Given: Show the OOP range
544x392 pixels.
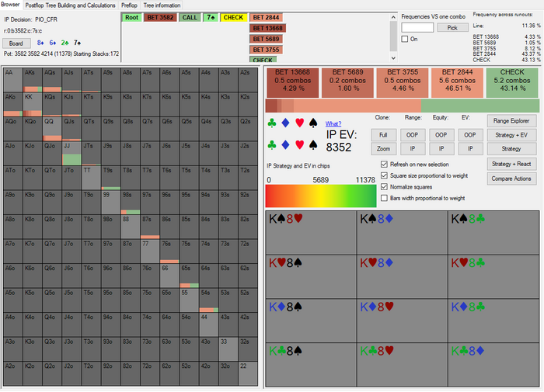Looking at the screenshot, I should (x=413, y=135).
